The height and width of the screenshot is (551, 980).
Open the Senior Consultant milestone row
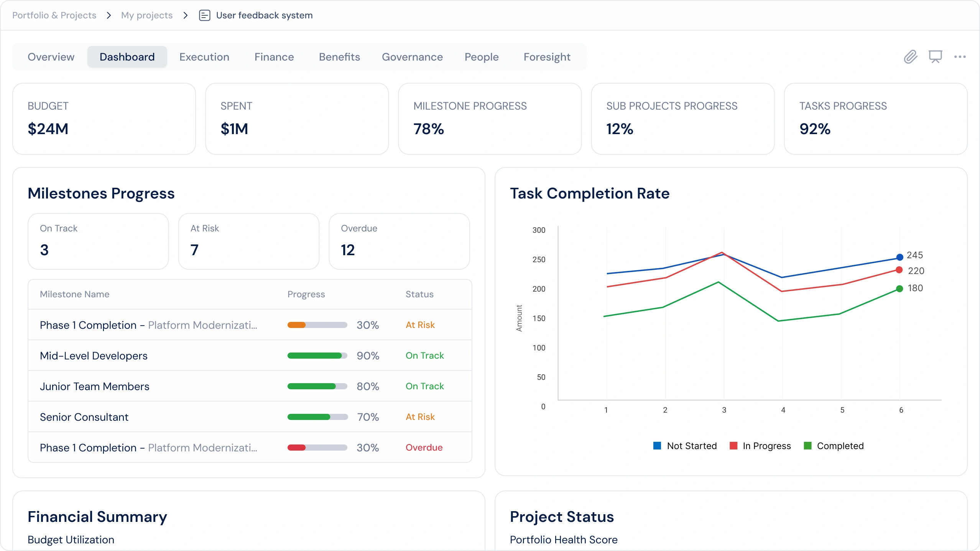point(250,417)
